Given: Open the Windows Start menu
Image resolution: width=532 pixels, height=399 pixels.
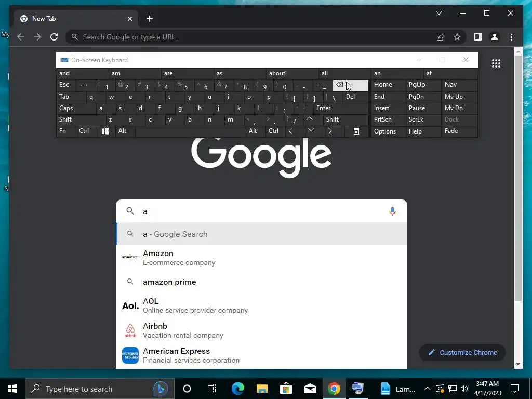Looking at the screenshot, I should click(x=12, y=389).
